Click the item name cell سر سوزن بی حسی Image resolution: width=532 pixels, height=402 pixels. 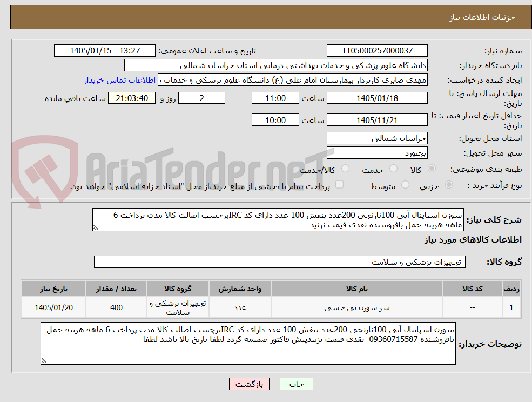356,307
